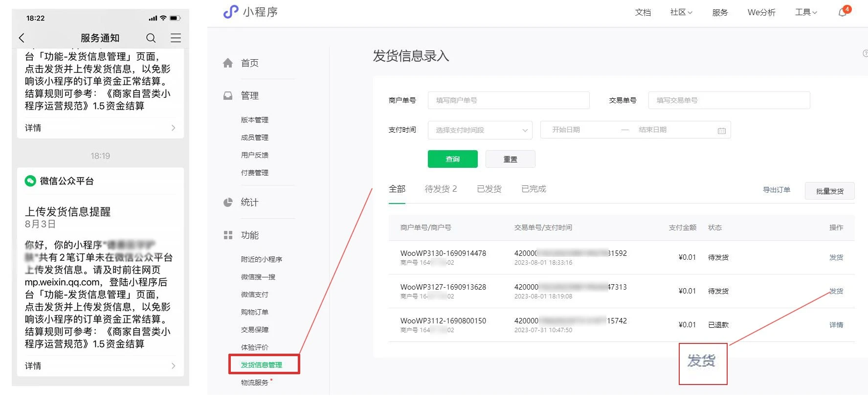Expand the 工具 menu
Image resolution: width=868 pixels, height=408 pixels.
[806, 12]
